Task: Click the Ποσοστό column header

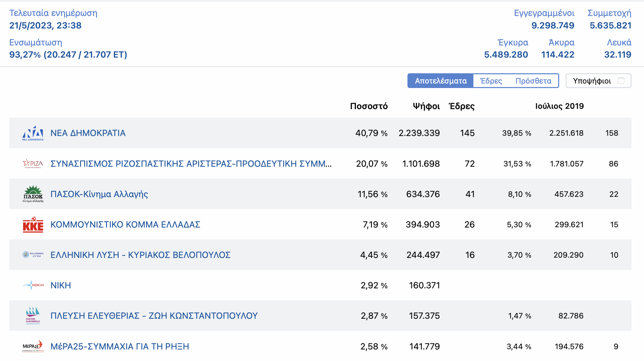Action: pos(369,106)
